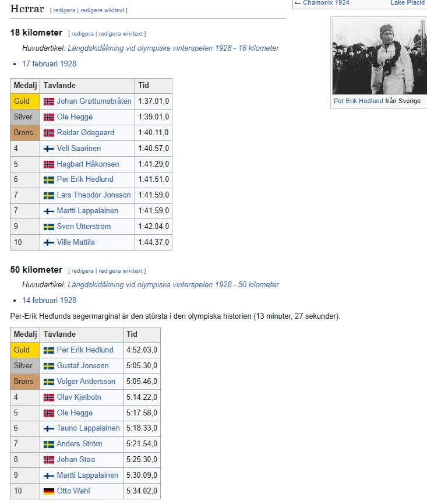Click Guld cell in 18 kilometer table
Screen dimensions: 427x504
[x=25, y=101]
